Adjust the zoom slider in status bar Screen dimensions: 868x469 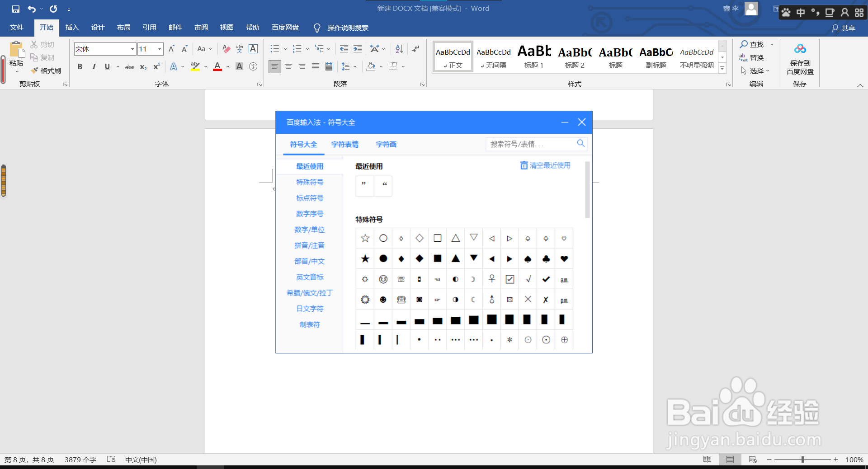point(804,460)
